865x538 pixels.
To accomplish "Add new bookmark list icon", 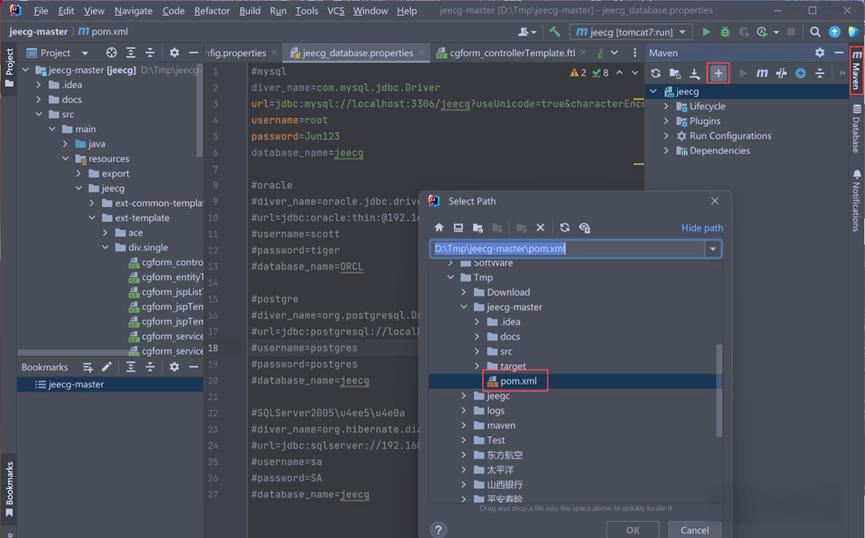I will (88, 367).
